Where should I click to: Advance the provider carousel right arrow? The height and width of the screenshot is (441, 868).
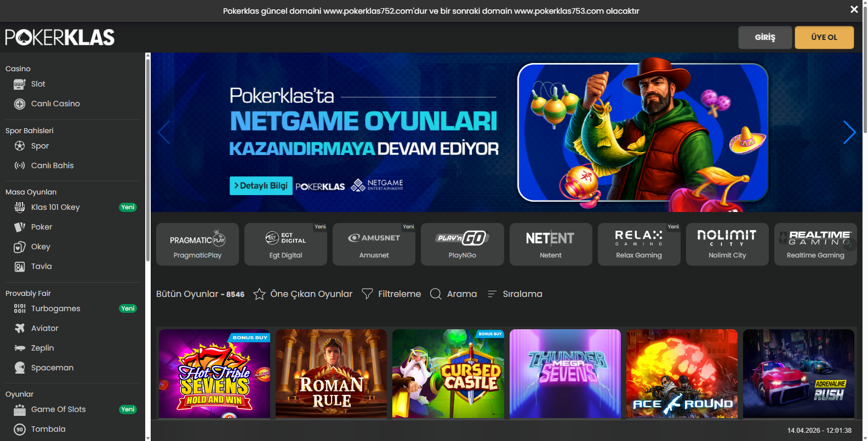coord(850,244)
